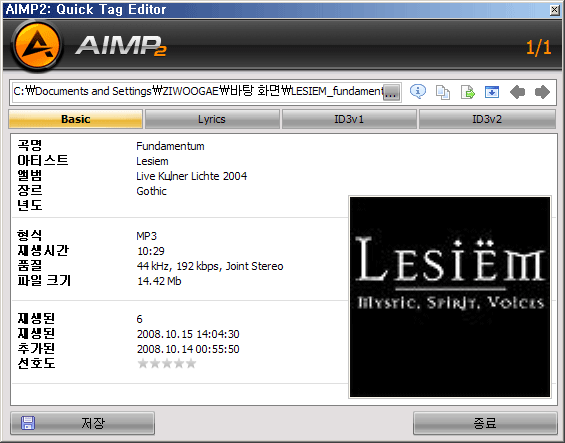Image resolution: width=565 pixels, height=443 pixels.
Task: Click the artist value Lesiem
Action: [152, 161]
